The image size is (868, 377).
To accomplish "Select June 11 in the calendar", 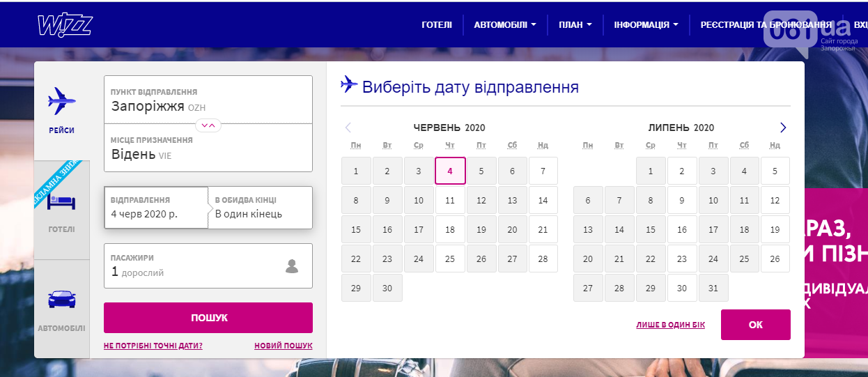I will (x=450, y=200).
